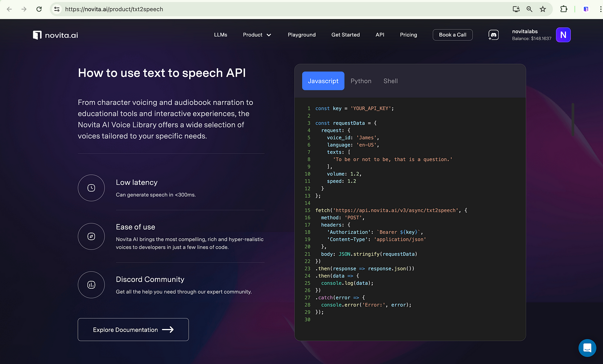Click the voice_id 'James' value
Viewport: 603px width, 364px height.
click(x=366, y=138)
